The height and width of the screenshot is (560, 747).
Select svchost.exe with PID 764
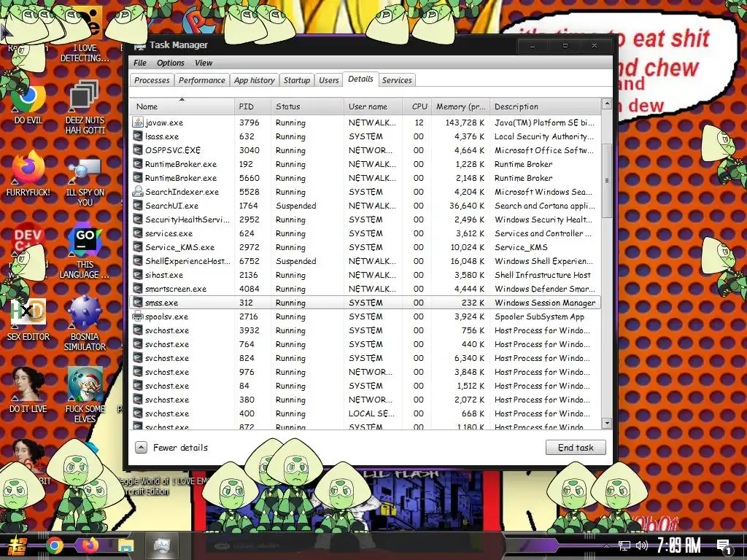pos(365,344)
